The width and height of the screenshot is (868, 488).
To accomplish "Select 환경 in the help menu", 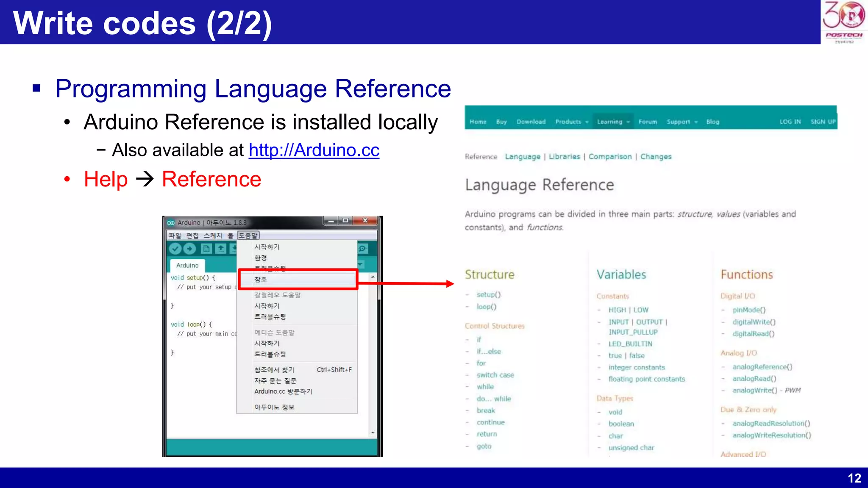I will click(261, 258).
